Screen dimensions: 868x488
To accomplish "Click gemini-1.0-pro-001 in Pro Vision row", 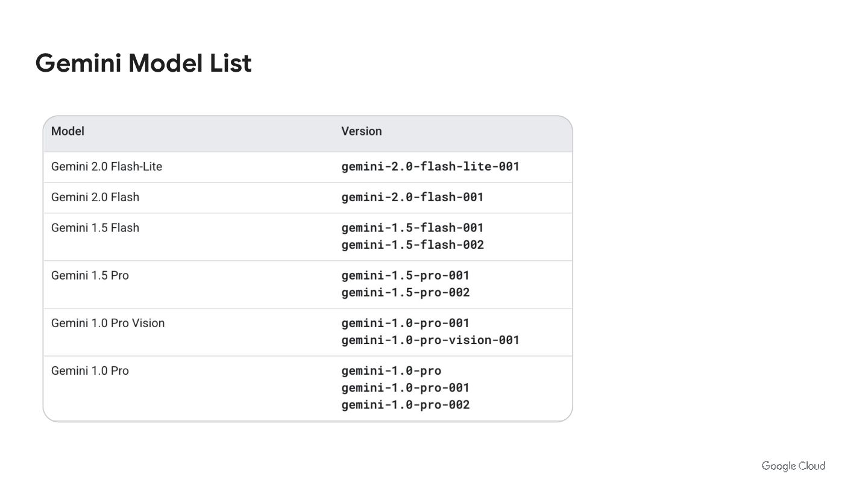I will 405,323.
